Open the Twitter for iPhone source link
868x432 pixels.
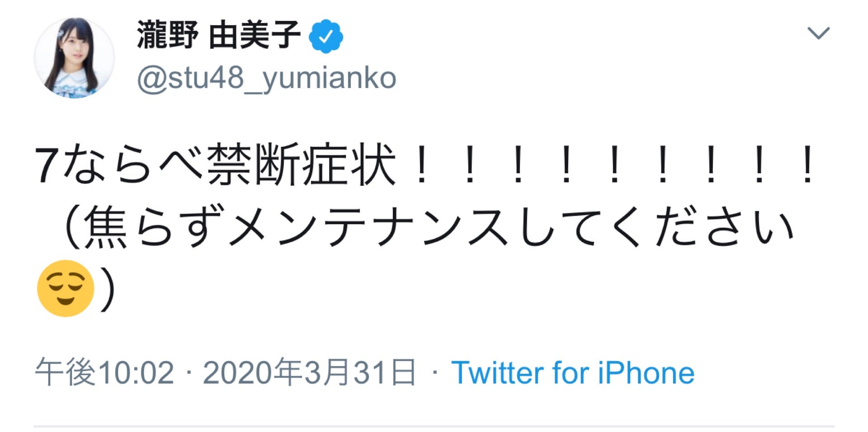(x=572, y=373)
